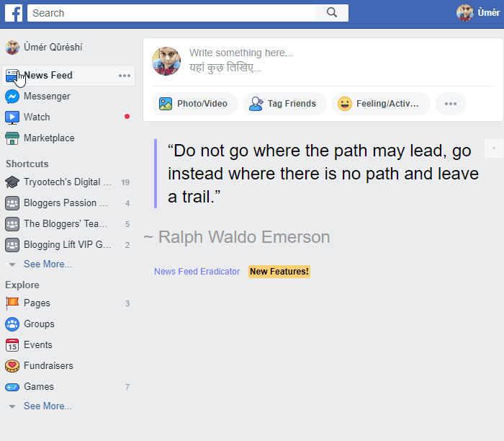Open Games under Explore
504x441 pixels.
tap(39, 387)
